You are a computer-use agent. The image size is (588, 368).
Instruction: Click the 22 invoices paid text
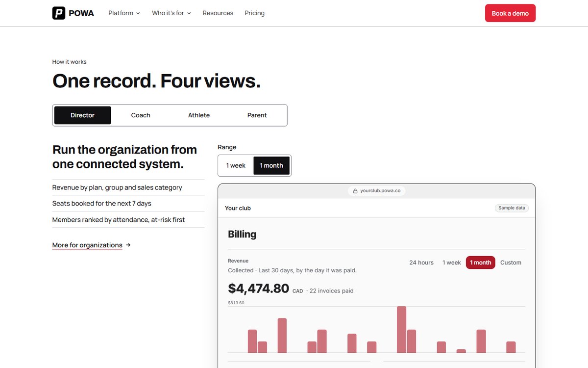(x=332, y=291)
